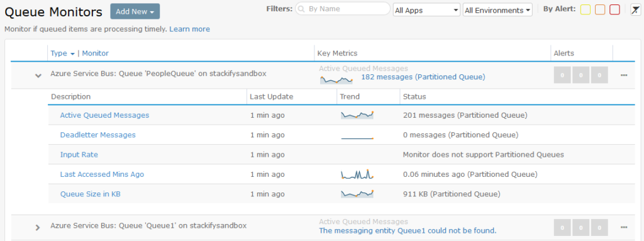
Task: Click the Queue 'Queue1' on stackifysandbox title
Action: [x=148, y=226]
